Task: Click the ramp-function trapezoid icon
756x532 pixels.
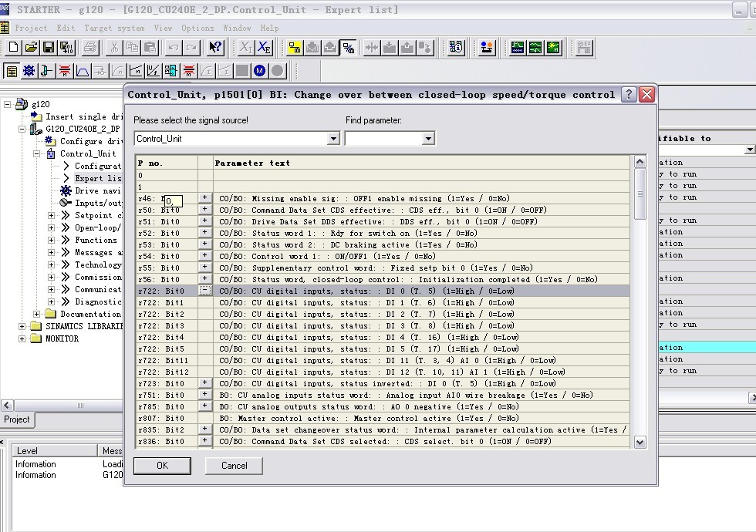Action: pyautogui.click(x=83, y=71)
